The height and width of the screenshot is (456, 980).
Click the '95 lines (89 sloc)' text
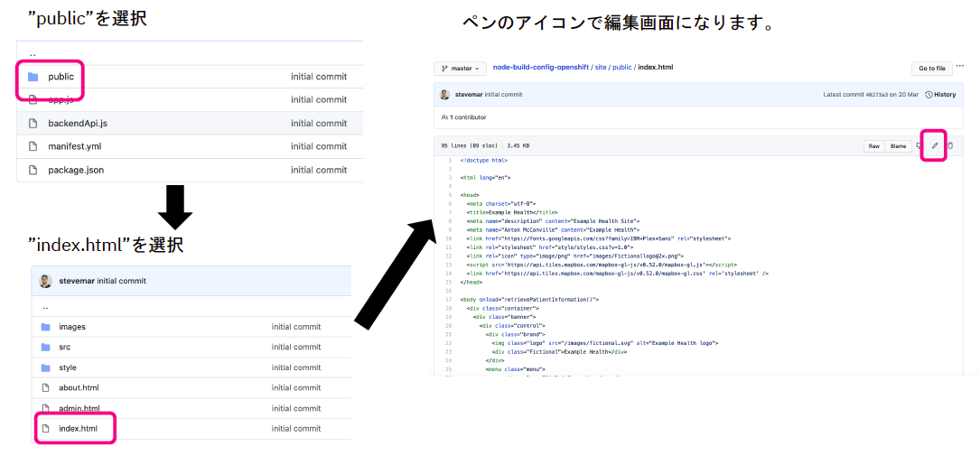point(470,146)
